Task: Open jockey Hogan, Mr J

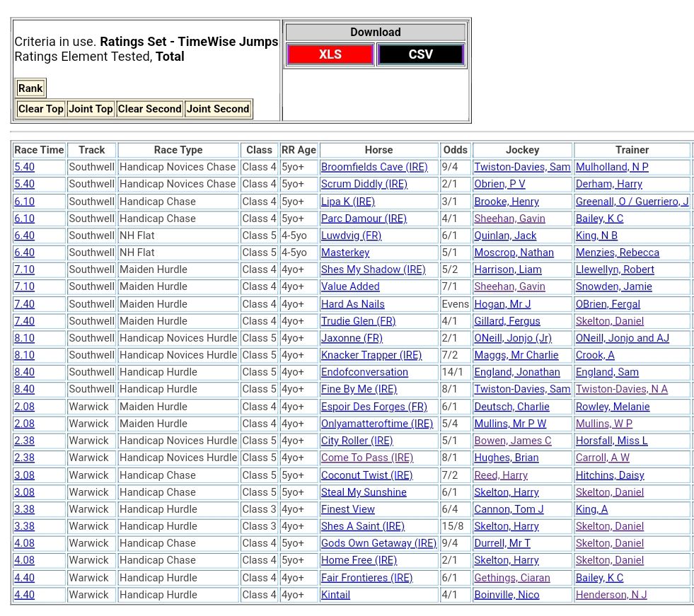Action: tap(502, 304)
